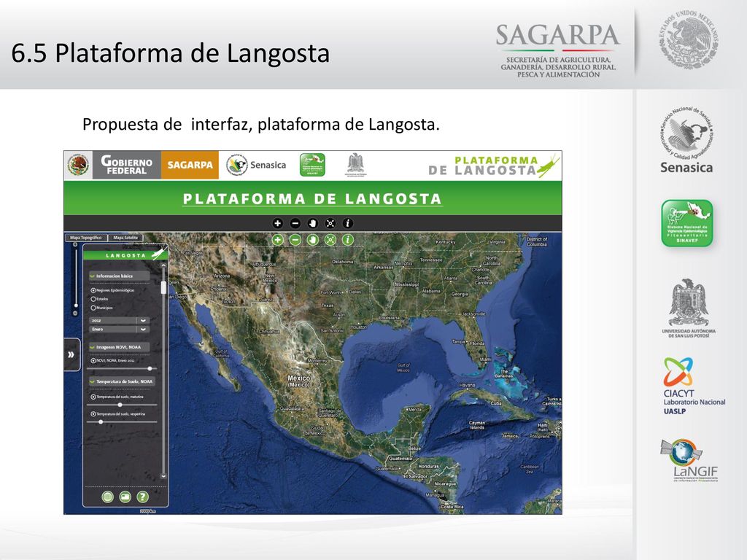Viewport: 747px width, 560px height.
Task: Click the Plataforma de Langosta banner title
Action: pos(312,198)
